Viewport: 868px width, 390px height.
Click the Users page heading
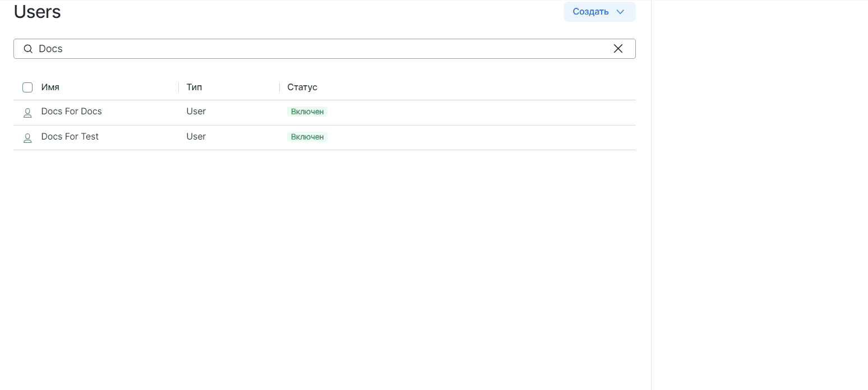click(x=38, y=12)
